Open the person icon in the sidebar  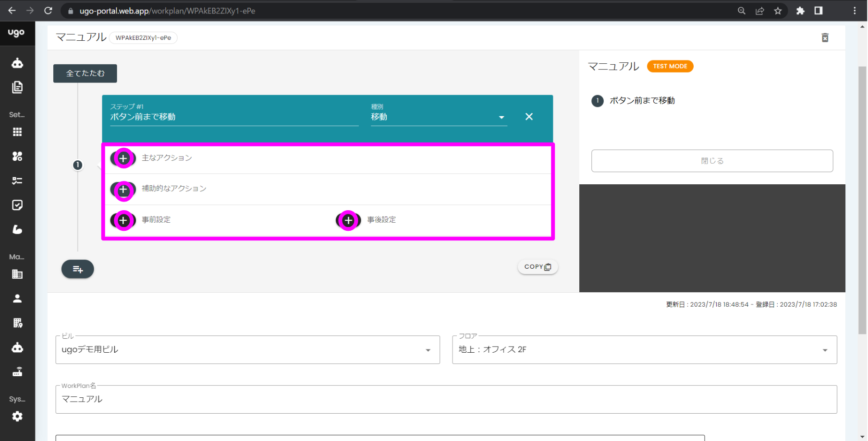(x=17, y=298)
